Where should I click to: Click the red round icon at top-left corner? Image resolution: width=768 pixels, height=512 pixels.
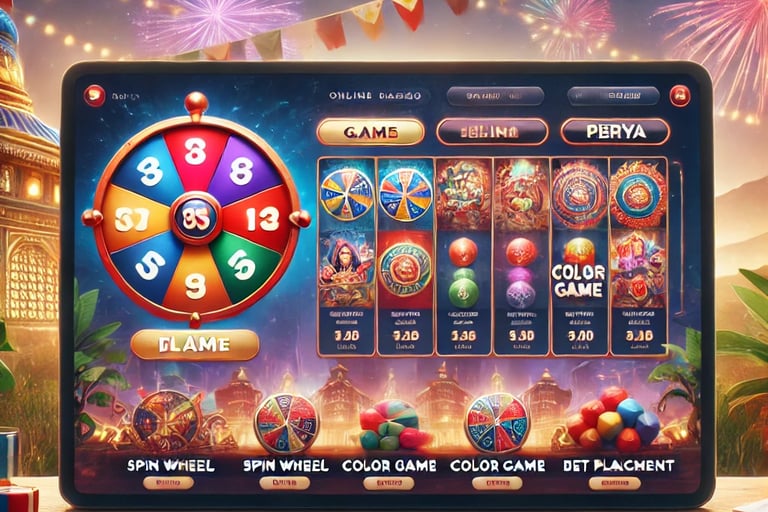point(95,95)
